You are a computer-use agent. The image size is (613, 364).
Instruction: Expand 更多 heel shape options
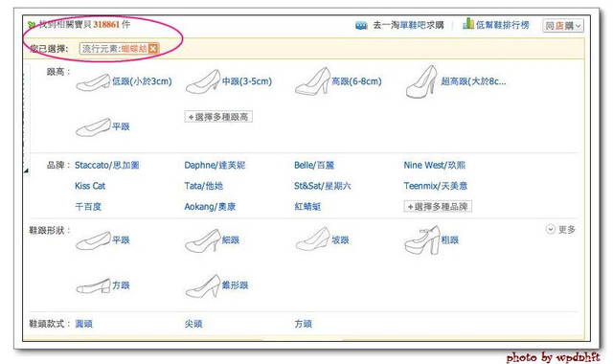[560, 230]
